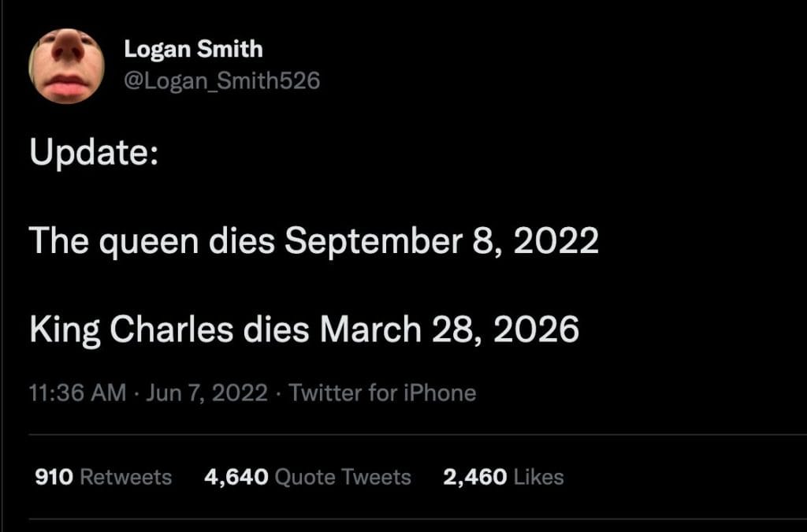Image resolution: width=807 pixels, height=532 pixels.
Task: Click Logan Smith's profile avatar
Action: point(67,65)
